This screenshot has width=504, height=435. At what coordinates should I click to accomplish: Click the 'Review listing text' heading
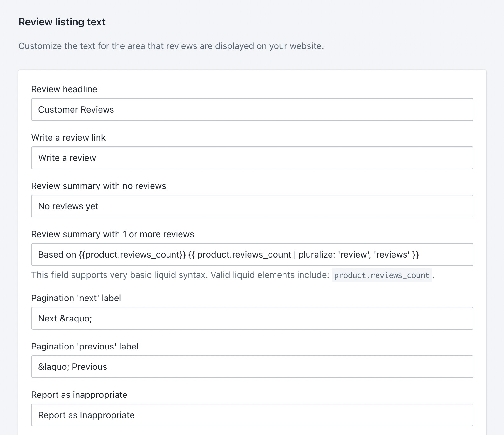pyautogui.click(x=62, y=22)
